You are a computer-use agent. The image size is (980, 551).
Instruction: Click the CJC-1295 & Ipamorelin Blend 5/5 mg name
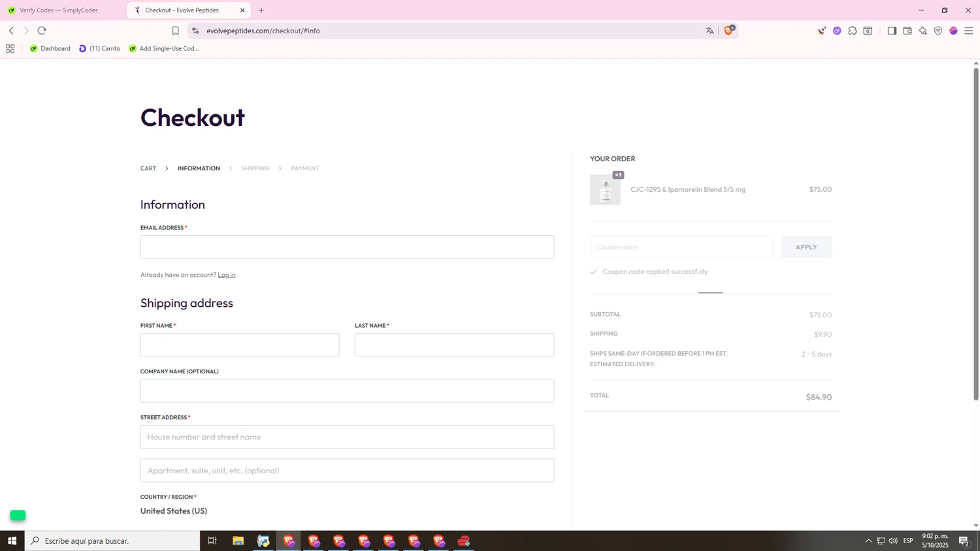688,189
